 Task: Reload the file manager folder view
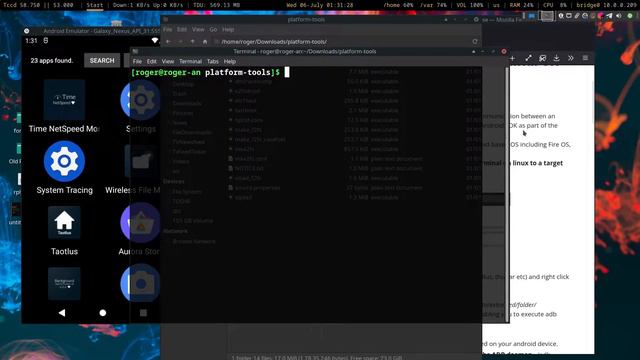coord(475,42)
